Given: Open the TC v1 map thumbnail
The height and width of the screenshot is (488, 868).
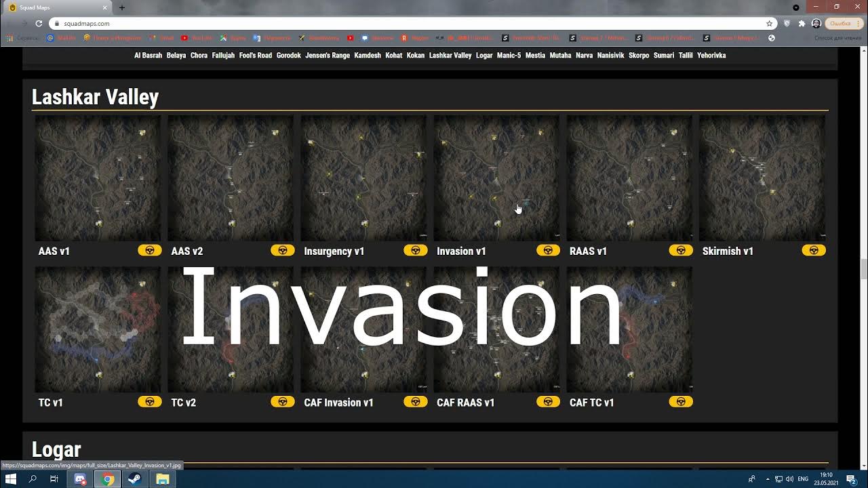Looking at the screenshot, I should 98,329.
